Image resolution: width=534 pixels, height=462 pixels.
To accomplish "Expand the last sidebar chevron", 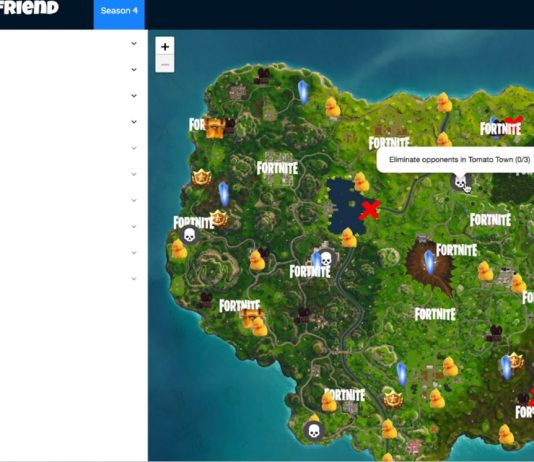I will click(x=134, y=278).
